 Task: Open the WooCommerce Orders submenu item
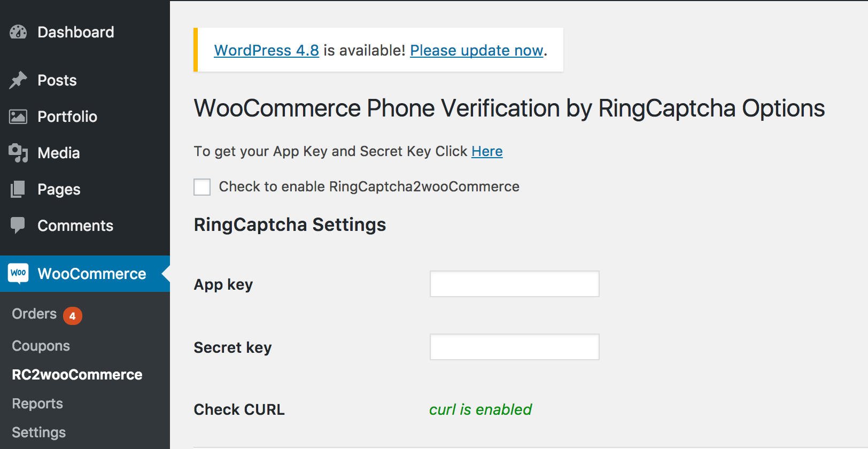tap(34, 314)
